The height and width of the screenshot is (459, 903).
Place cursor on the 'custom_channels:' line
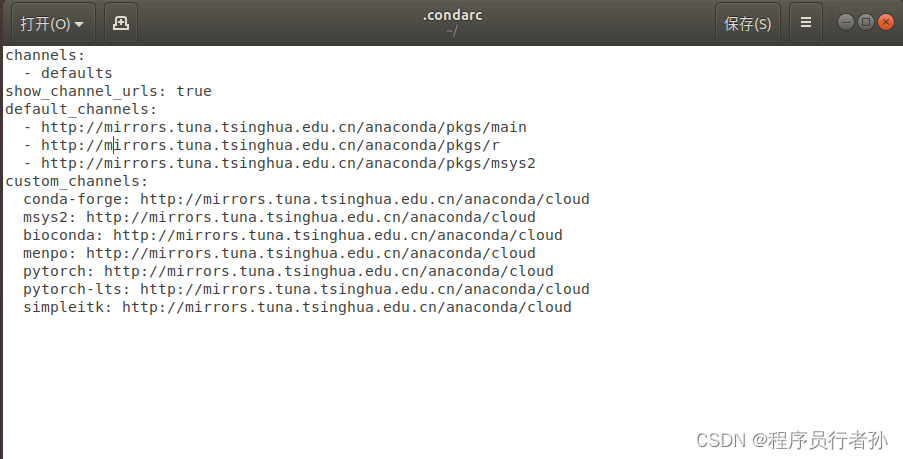coord(77,181)
